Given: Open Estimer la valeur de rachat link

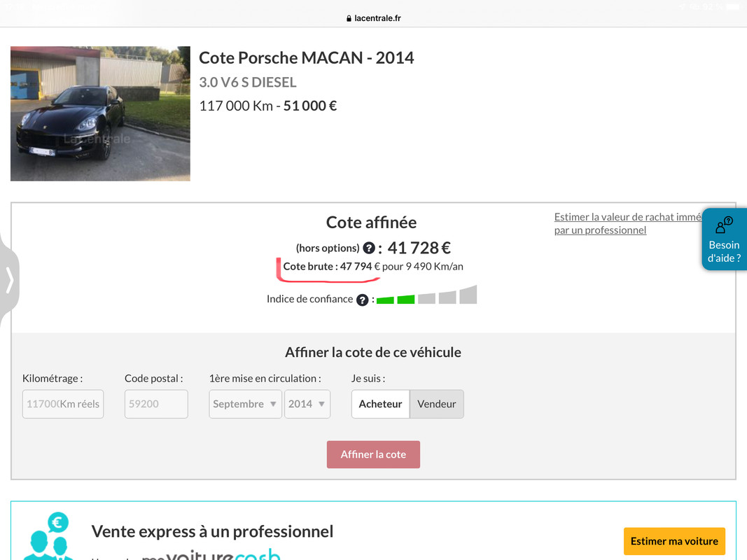Looking at the screenshot, I should [x=628, y=223].
